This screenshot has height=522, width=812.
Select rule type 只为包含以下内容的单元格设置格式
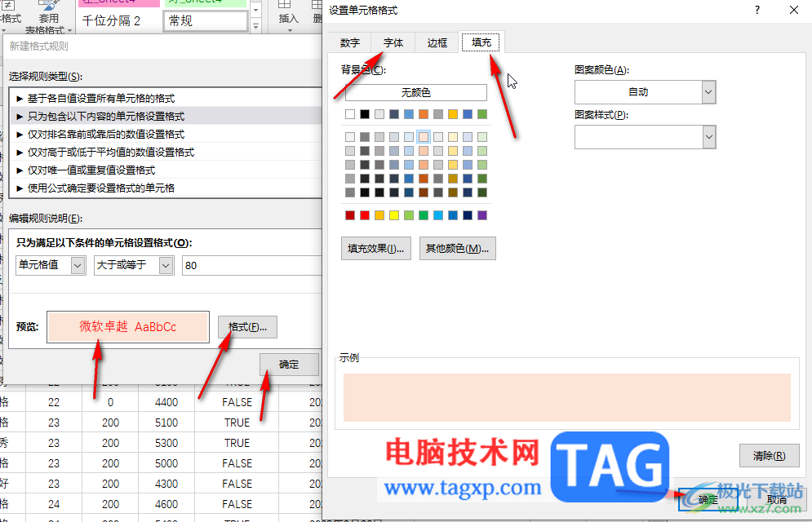point(166,117)
